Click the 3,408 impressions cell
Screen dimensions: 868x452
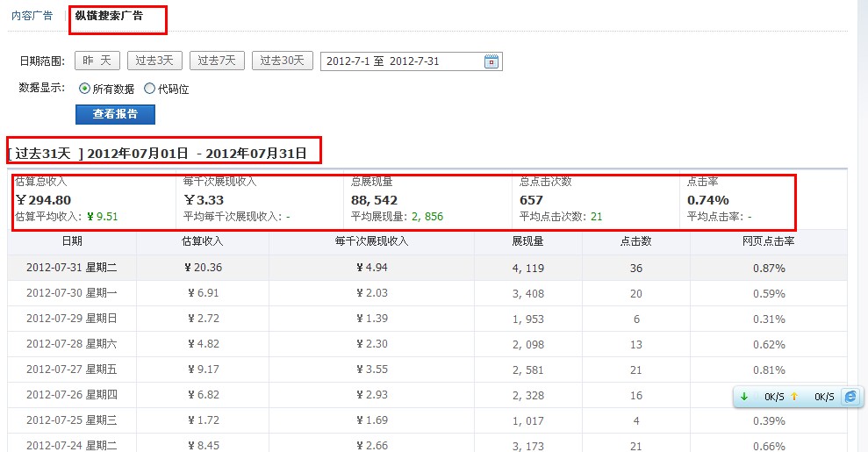point(528,294)
